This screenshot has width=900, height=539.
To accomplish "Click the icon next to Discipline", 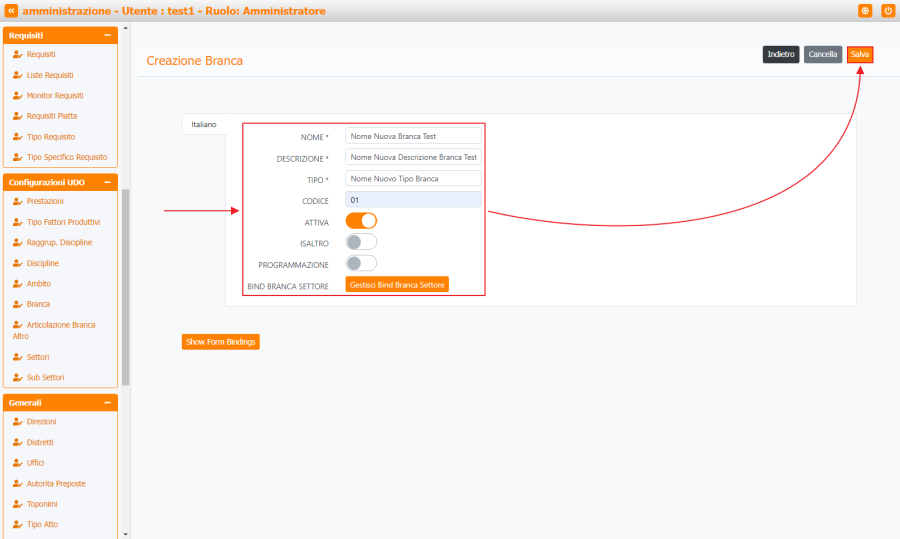I will 17,263.
